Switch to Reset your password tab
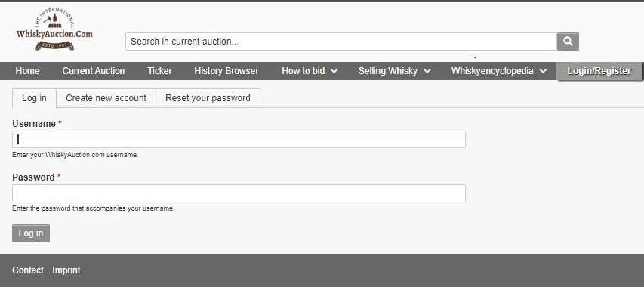 click(208, 98)
